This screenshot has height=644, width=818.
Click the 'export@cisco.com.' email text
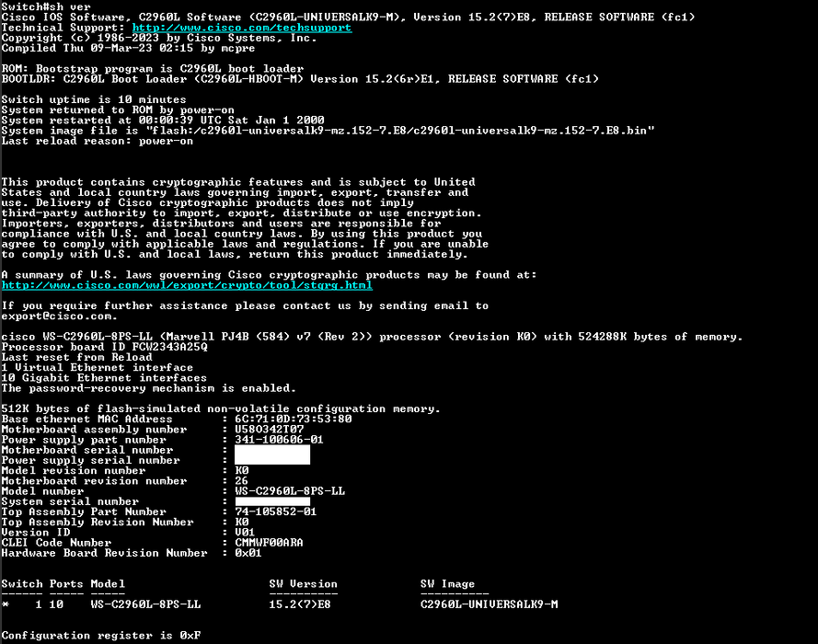[x=59, y=316]
